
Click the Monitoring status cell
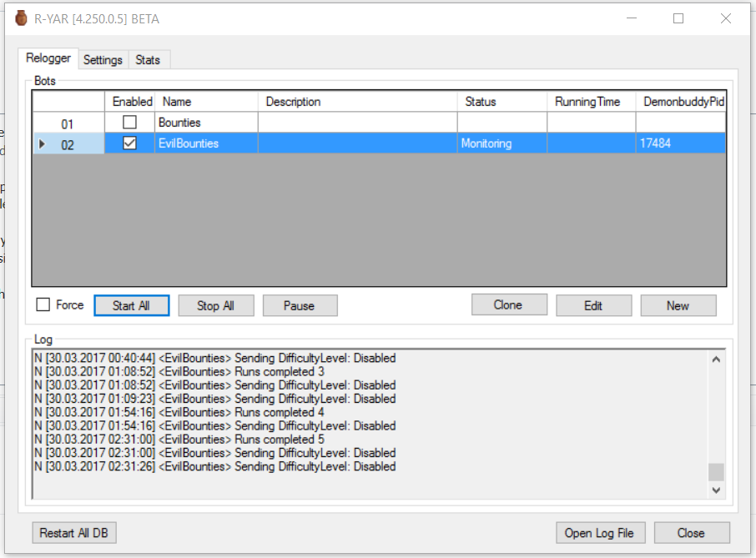(501, 143)
